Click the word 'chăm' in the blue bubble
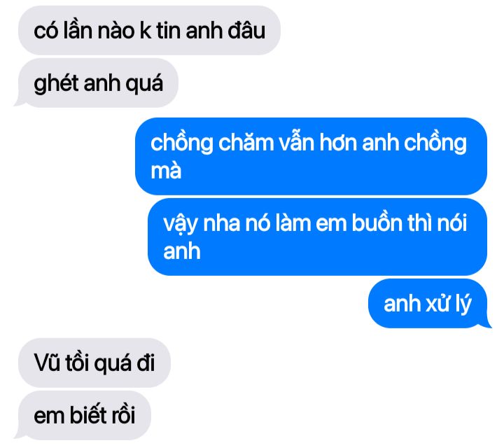 [246, 143]
